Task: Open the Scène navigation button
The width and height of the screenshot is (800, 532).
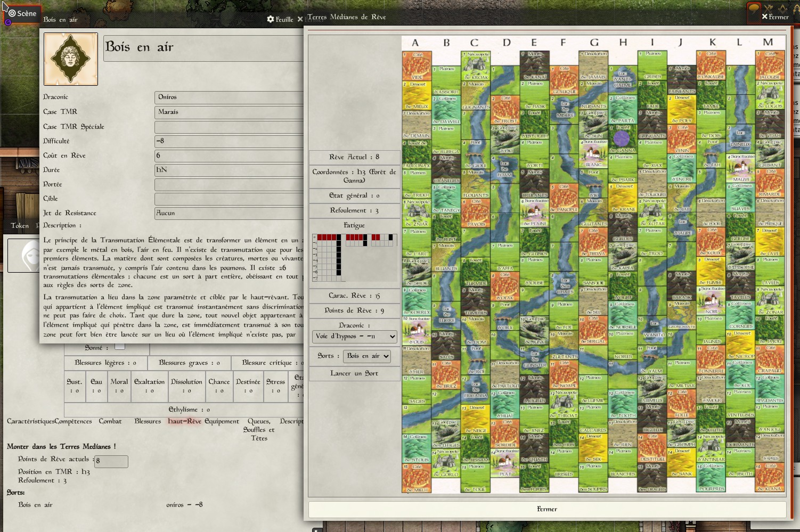Action: (21, 13)
